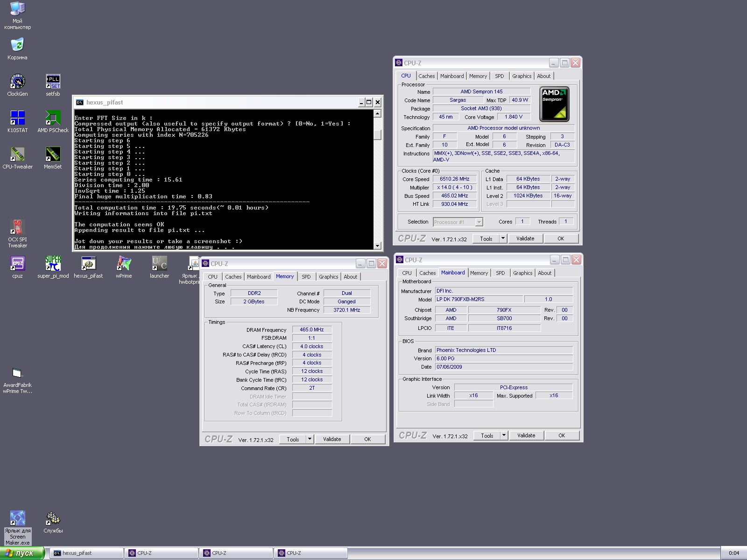This screenshot has width=747, height=560.
Task: Open the Screen Maker.exe shortcut icon
Action: [x=17, y=518]
